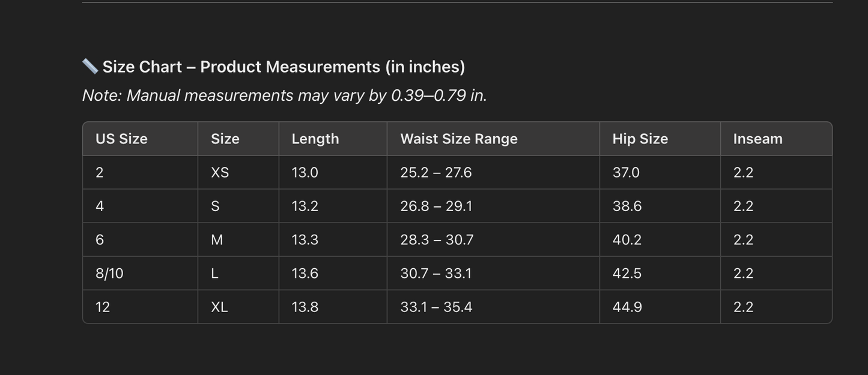Click the ruler icon beside Size Chart heading
868x375 pixels.
tap(90, 66)
